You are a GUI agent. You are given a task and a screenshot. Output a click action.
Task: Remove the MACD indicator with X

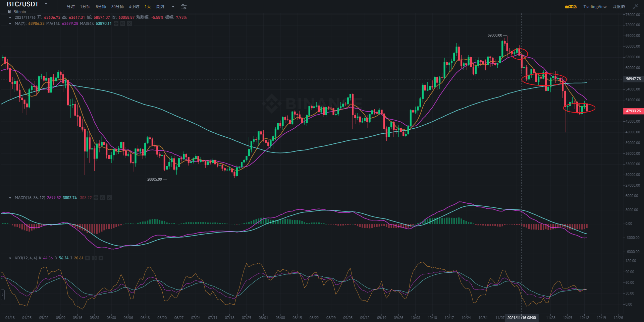click(x=109, y=198)
